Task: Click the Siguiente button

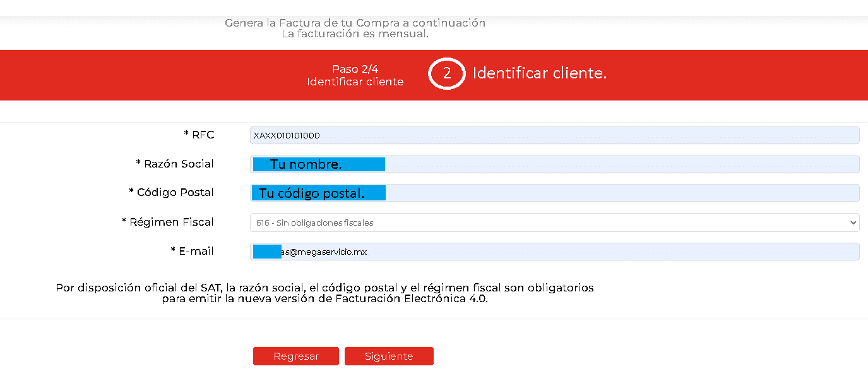Action: pos(389,357)
